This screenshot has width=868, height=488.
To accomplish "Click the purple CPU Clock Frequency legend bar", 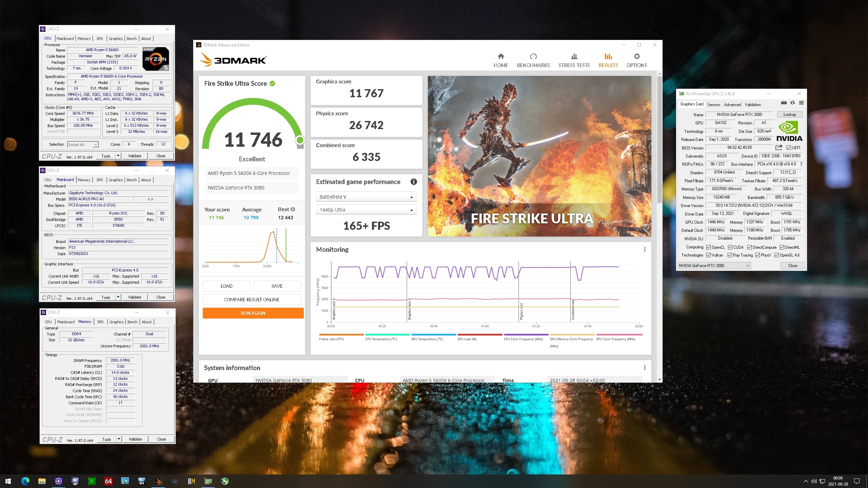I will [x=526, y=334].
